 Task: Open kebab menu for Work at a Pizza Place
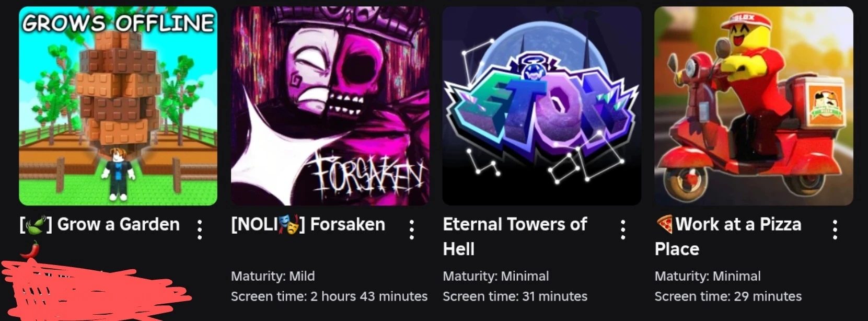pyautogui.click(x=835, y=230)
